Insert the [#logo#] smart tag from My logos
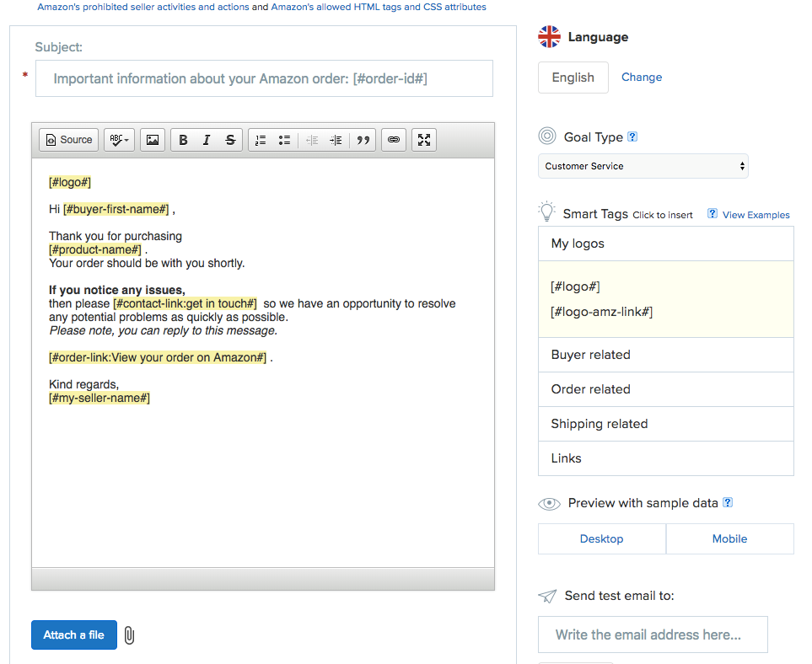This screenshot has width=812, height=664. [x=575, y=286]
